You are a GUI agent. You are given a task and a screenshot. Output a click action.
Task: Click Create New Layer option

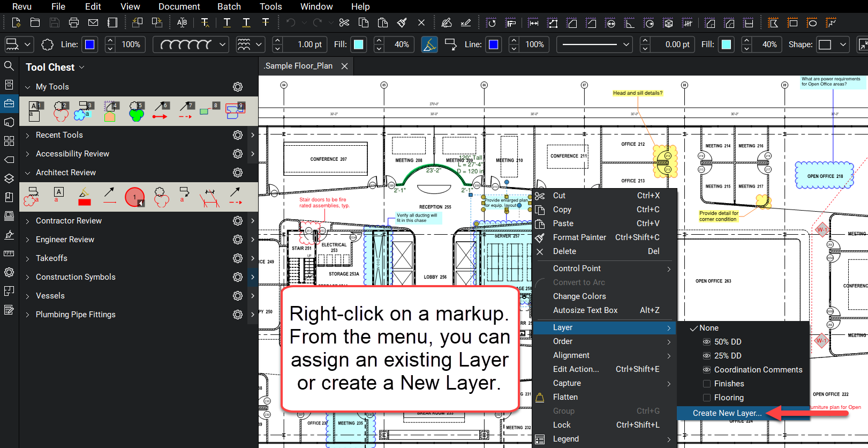click(727, 413)
